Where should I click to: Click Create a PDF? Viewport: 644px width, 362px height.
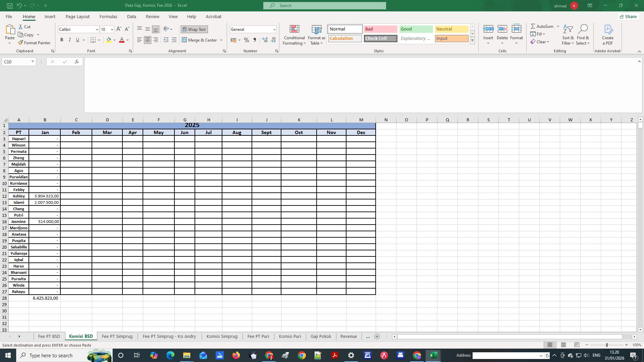pos(608,35)
